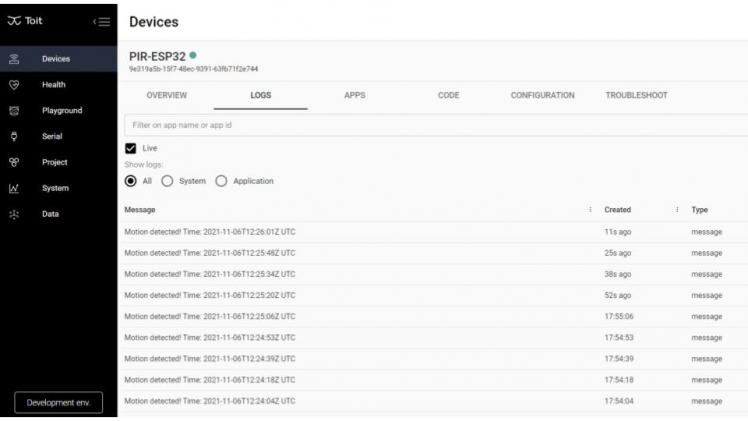Click the Message column header
Image resolution: width=748 pixels, height=421 pixels.
(140, 210)
